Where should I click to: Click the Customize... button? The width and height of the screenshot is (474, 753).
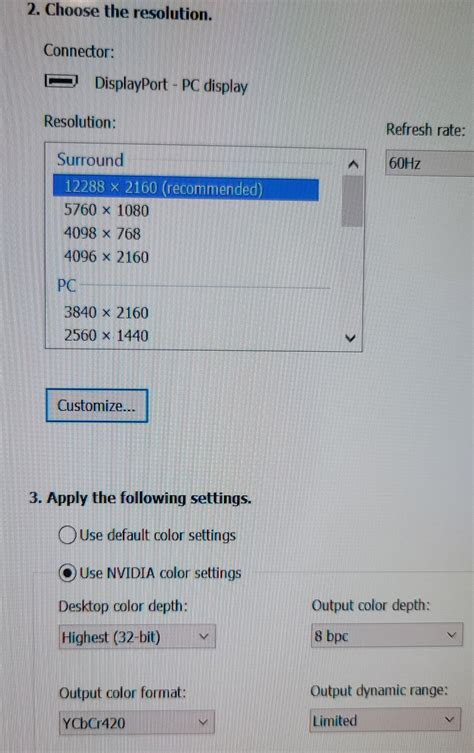coord(97,406)
